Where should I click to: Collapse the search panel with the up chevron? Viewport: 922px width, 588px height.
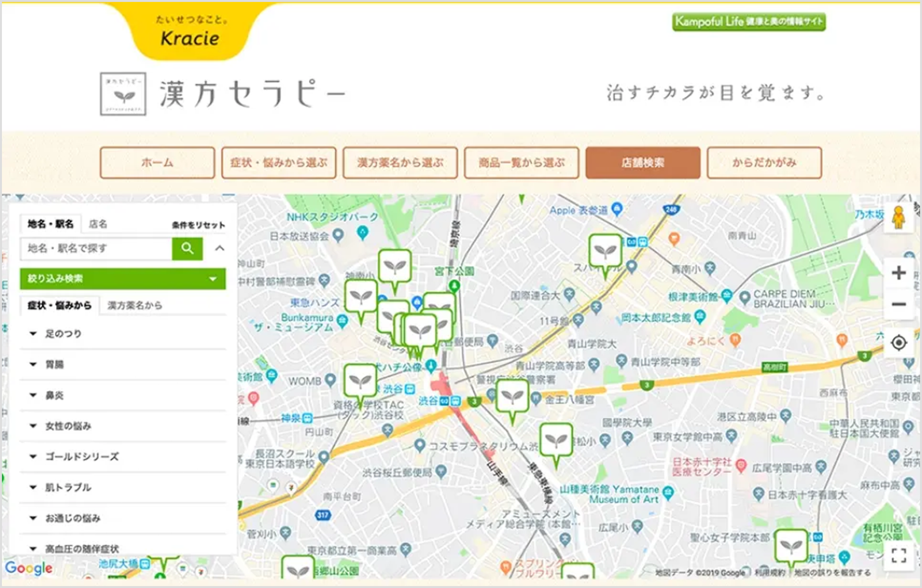220,248
